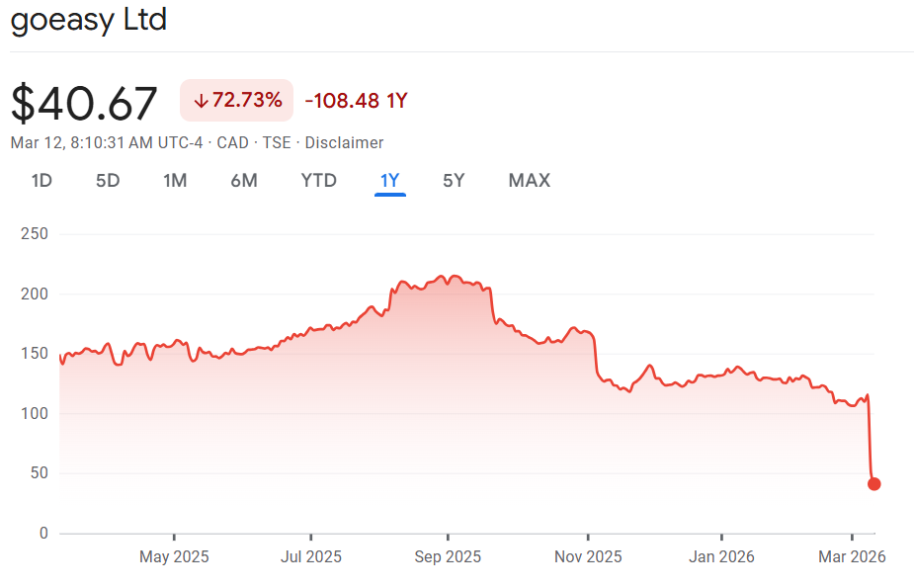Click the goeasy Ltd title
Screen dimensions: 914x588
[x=89, y=21]
